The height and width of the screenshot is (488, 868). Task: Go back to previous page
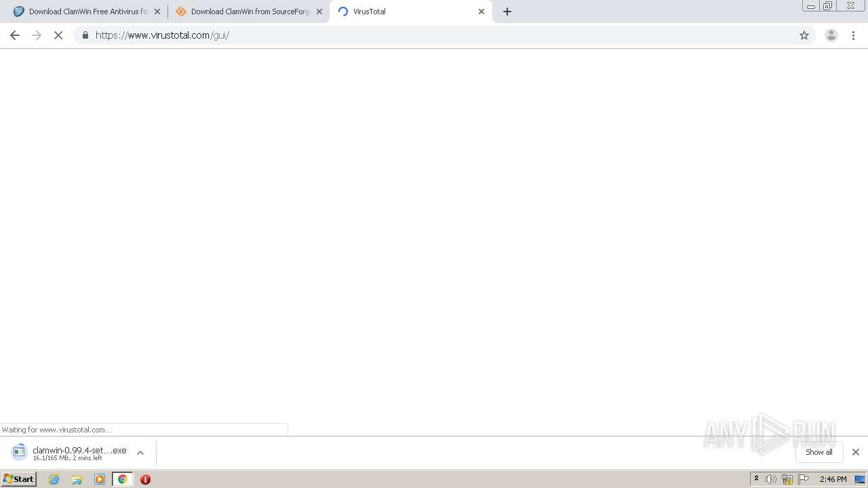tap(15, 35)
